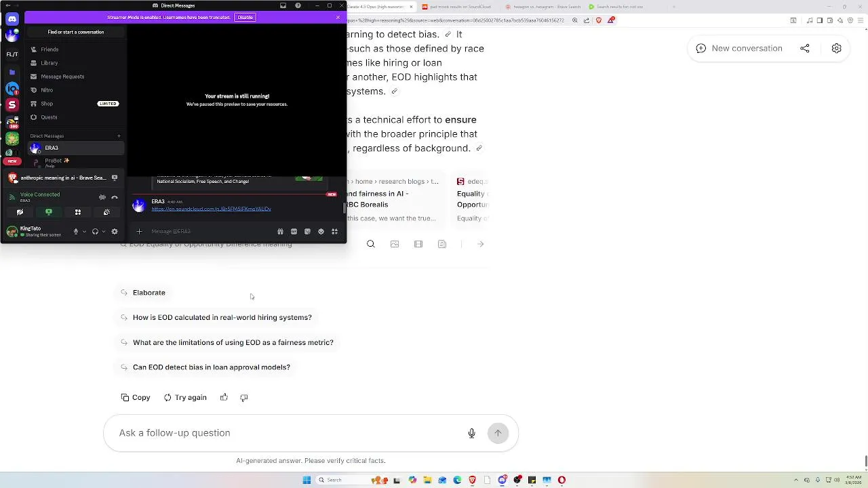Mute microphone in Discord user panel

(76, 231)
